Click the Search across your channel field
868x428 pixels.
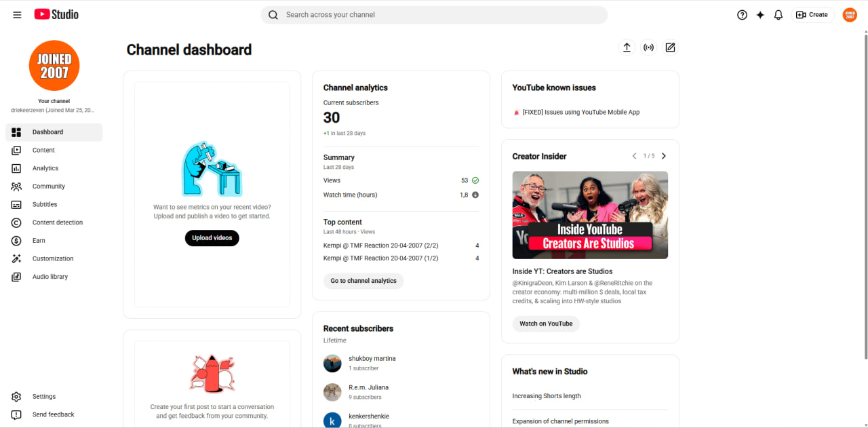[434, 15]
